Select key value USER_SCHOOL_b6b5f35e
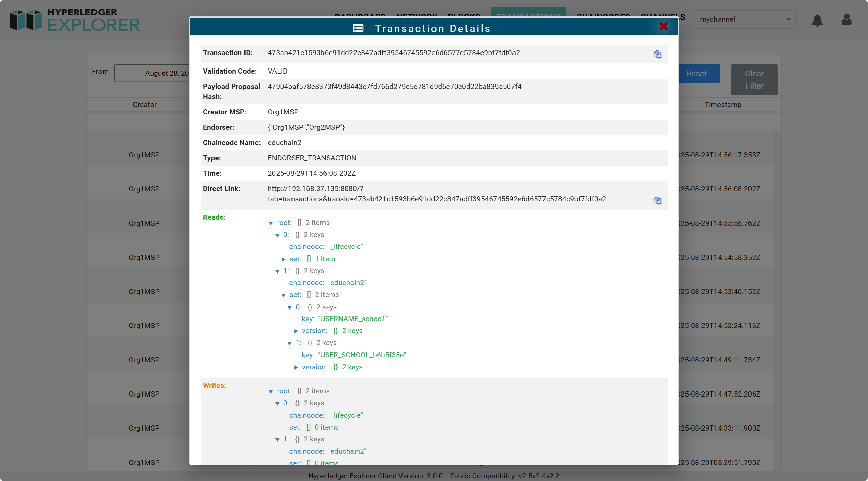Screen dimensions: 868x481 tap(362, 355)
